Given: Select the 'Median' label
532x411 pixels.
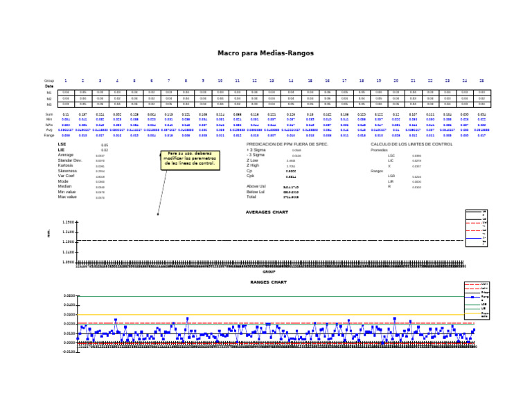Looking at the screenshot, I should [x=64, y=186].
